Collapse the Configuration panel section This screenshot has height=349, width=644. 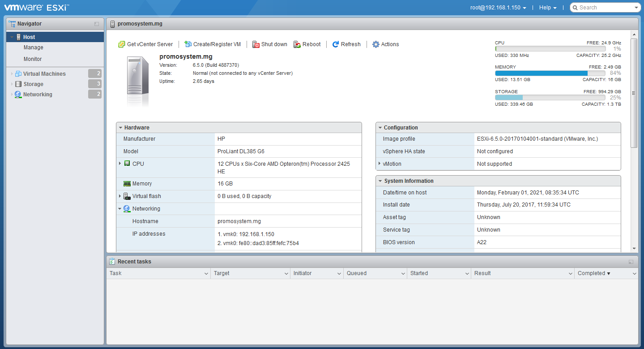tap(380, 128)
